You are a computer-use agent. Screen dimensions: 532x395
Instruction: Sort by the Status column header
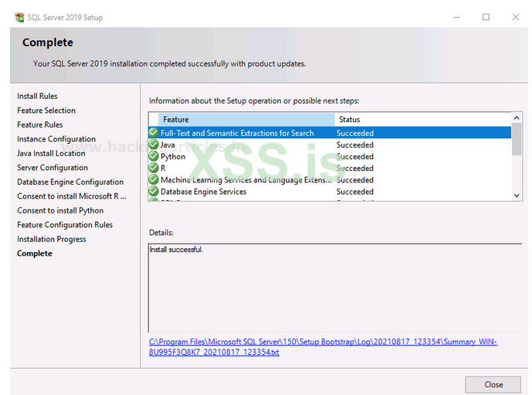coord(421,120)
